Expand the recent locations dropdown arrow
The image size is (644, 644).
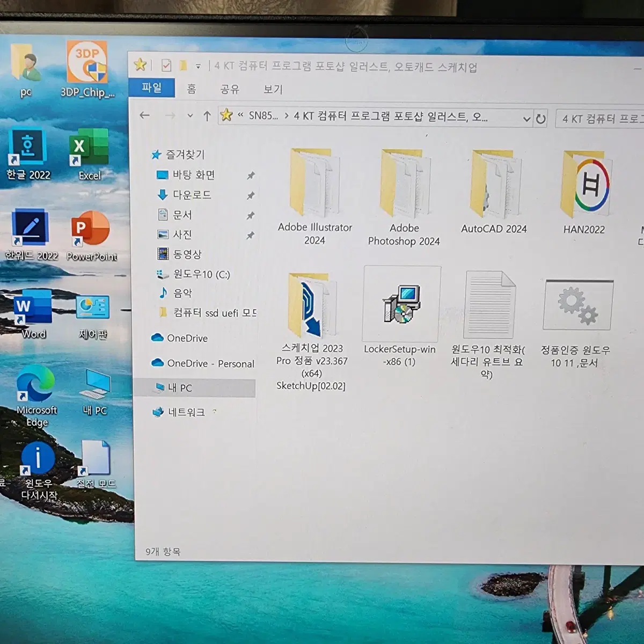tap(190, 116)
